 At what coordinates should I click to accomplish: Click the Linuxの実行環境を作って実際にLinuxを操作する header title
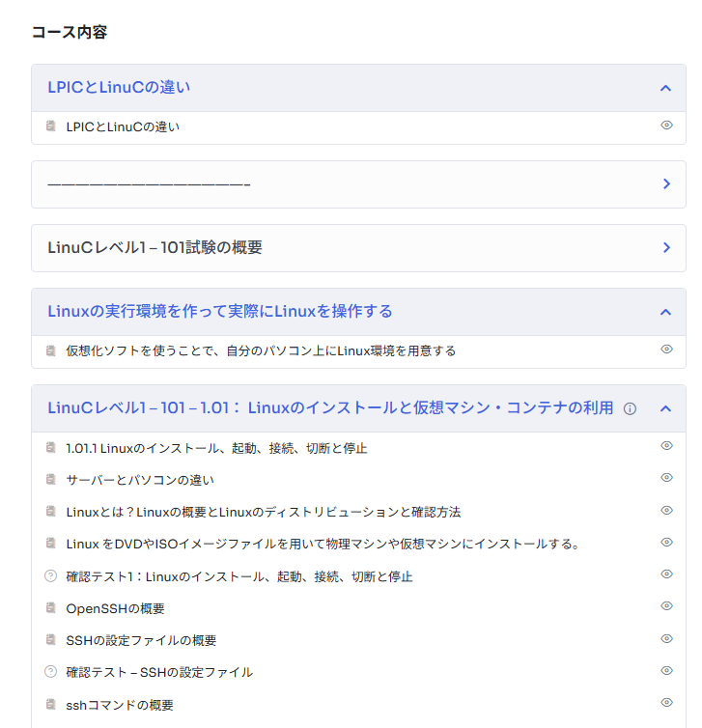pos(220,311)
